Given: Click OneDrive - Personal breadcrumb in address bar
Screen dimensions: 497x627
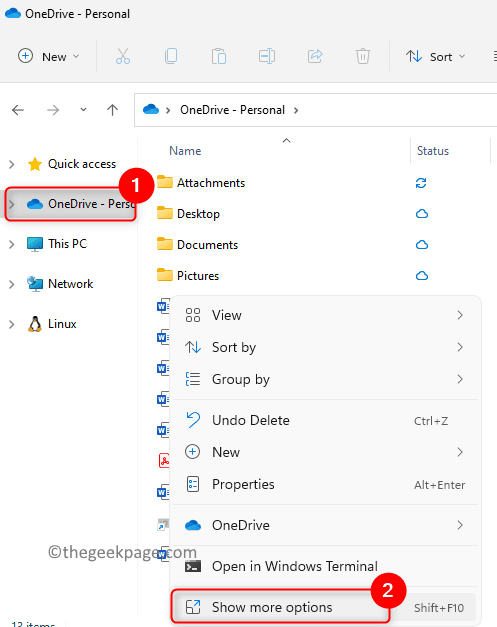Looking at the screenshot, I should (232, 110).
